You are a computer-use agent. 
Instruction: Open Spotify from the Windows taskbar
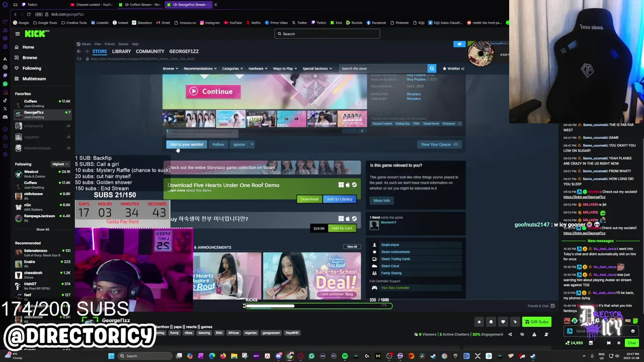345,356
